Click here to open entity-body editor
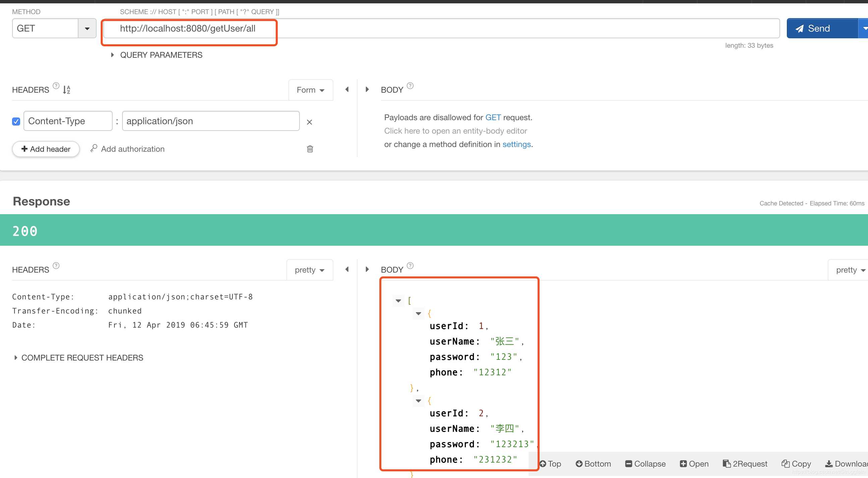 click(x=455, y=131)
